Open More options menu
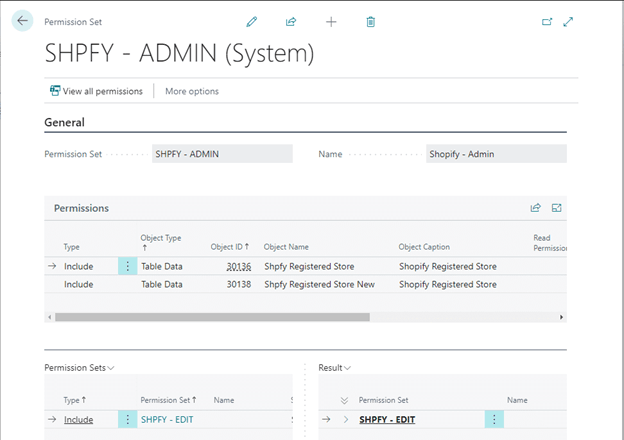624x440 pixels. point(192,91)
